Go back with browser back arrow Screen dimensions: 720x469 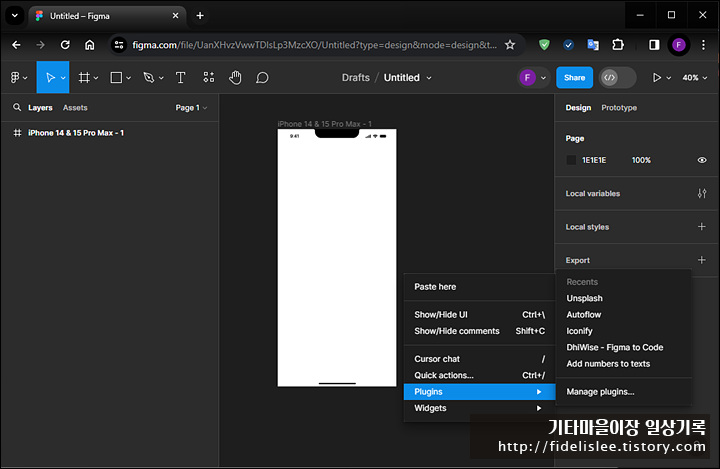pos(17,45)
